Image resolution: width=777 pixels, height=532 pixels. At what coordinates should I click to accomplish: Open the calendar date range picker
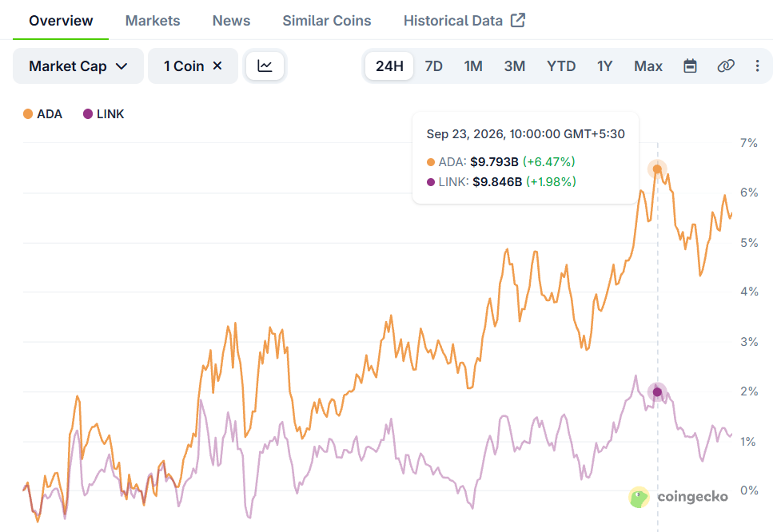(x=691, y=66)
